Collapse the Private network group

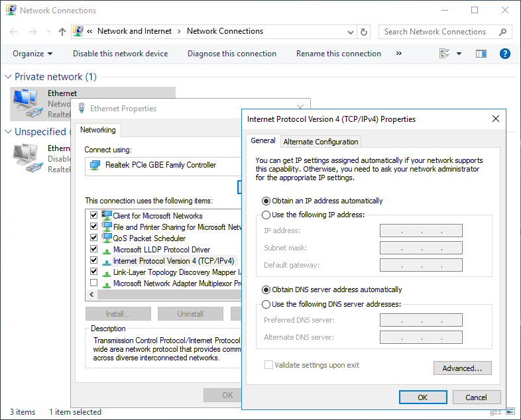coord(9,77)
